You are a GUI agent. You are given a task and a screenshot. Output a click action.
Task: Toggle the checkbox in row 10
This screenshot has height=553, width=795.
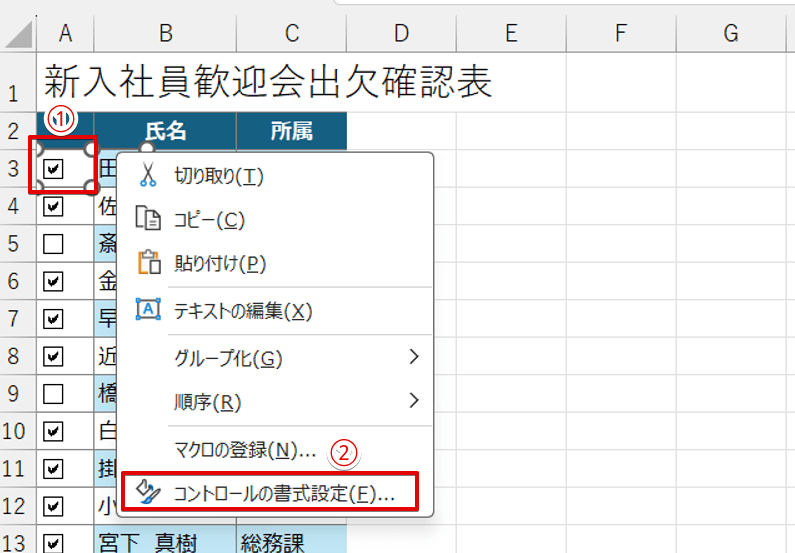[53, 431]
